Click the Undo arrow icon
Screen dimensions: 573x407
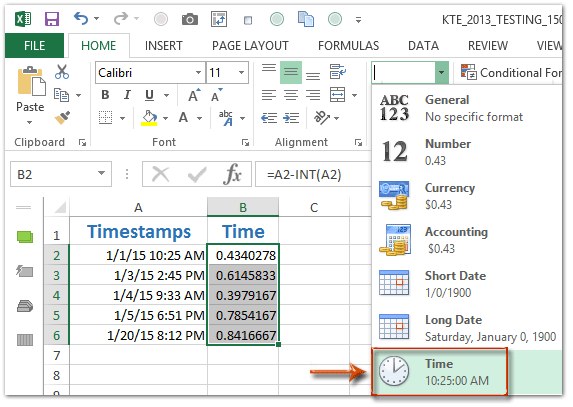(81, 18)
